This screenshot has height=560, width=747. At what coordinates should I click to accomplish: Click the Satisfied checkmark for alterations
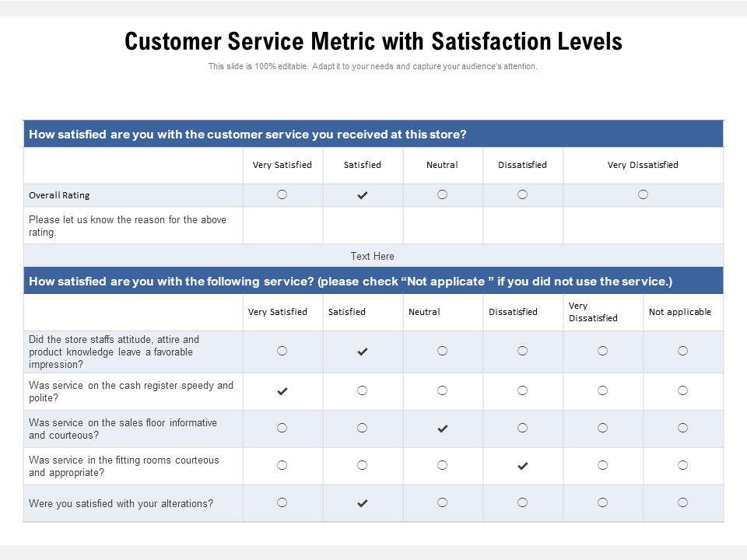[x=363, y=504]
